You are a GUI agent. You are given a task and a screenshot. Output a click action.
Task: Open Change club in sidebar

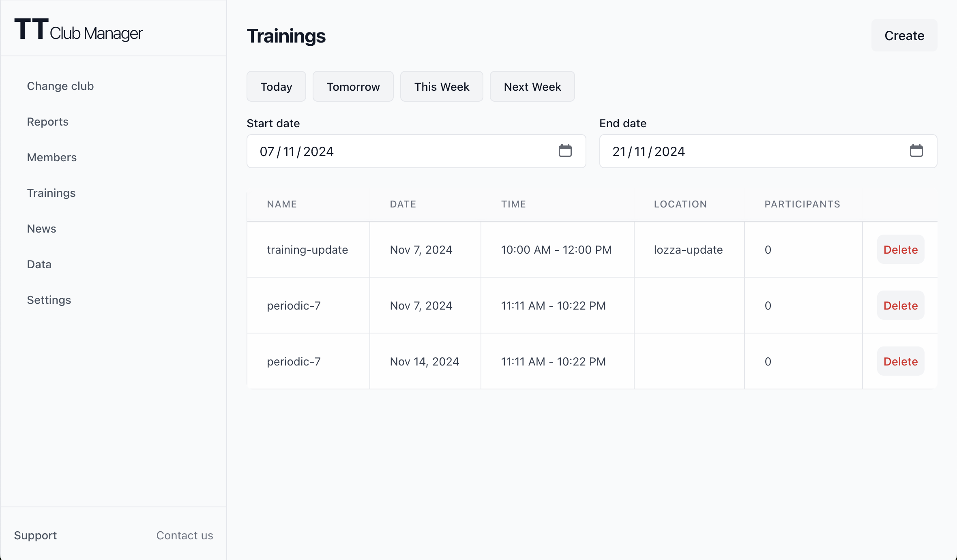60,86
